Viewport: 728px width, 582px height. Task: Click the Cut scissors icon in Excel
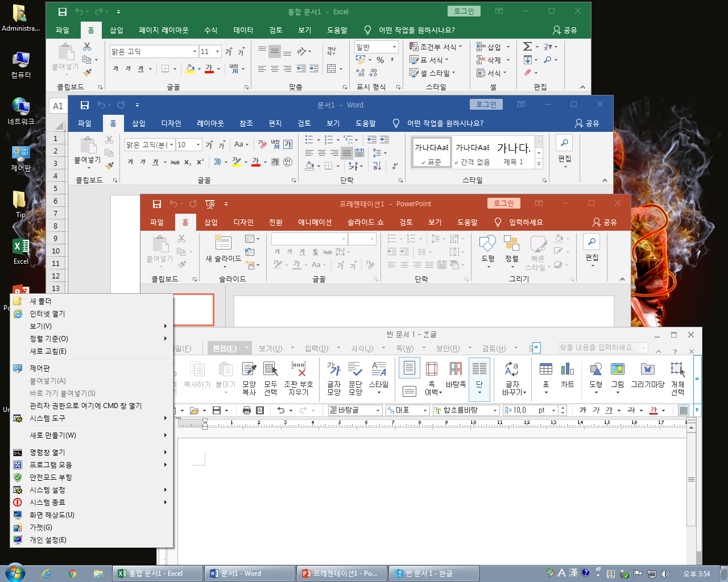(87, 47)
